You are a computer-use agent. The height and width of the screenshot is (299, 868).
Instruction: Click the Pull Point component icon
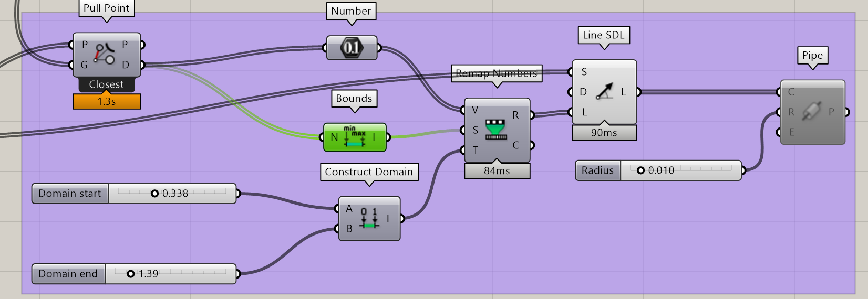point(105,55)
